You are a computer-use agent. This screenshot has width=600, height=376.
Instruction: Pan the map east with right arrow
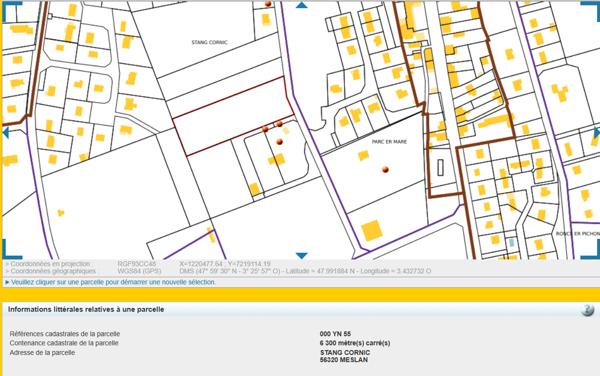[x=597, y=133]
